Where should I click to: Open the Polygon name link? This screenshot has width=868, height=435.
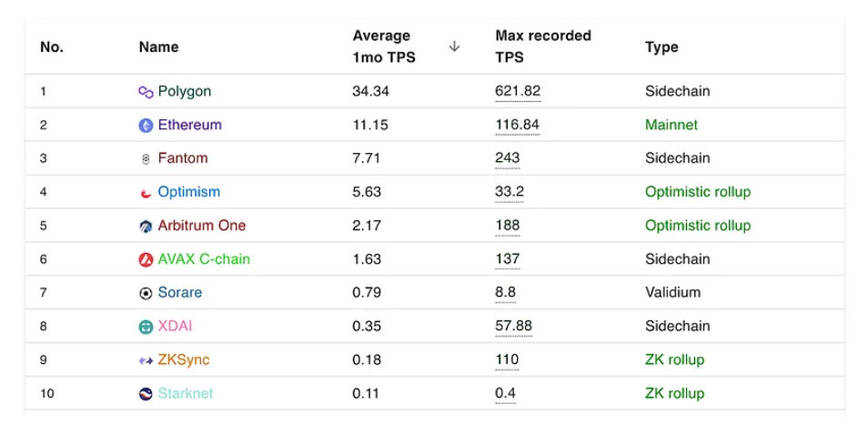click(185, 92)
